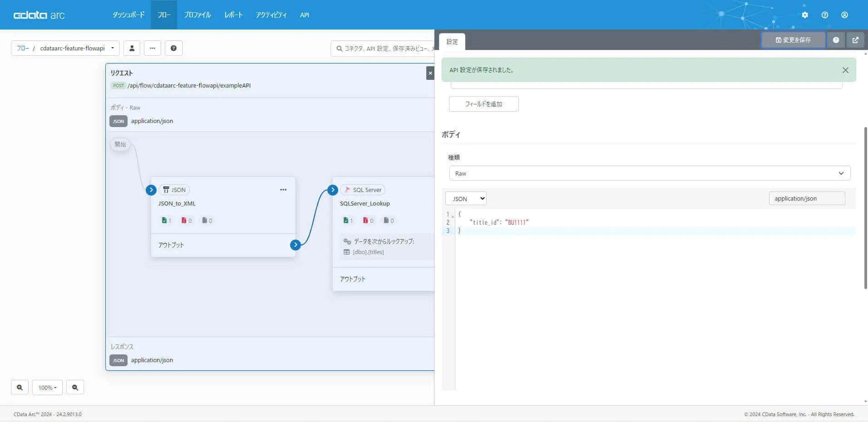This screenshot has width=868, height=422.
Task: Click the "BU1111" value in code editor
Action: (x=517, y=222)
